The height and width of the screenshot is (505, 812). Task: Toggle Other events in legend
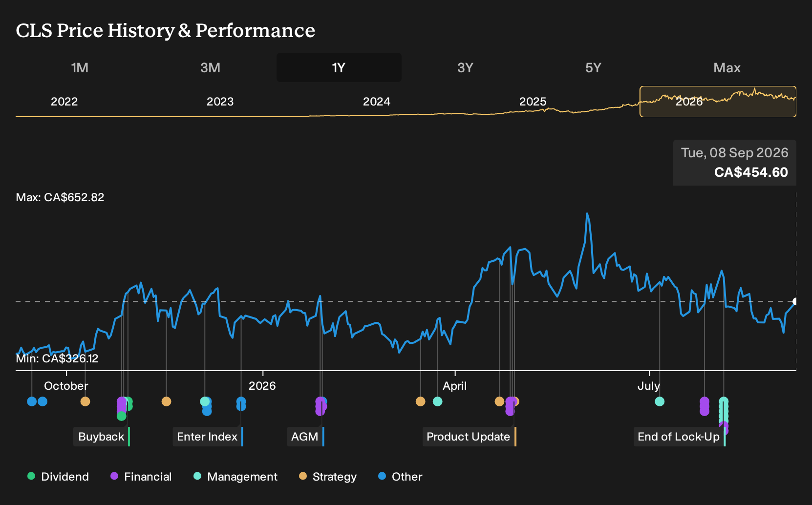(x=400, y=477)
